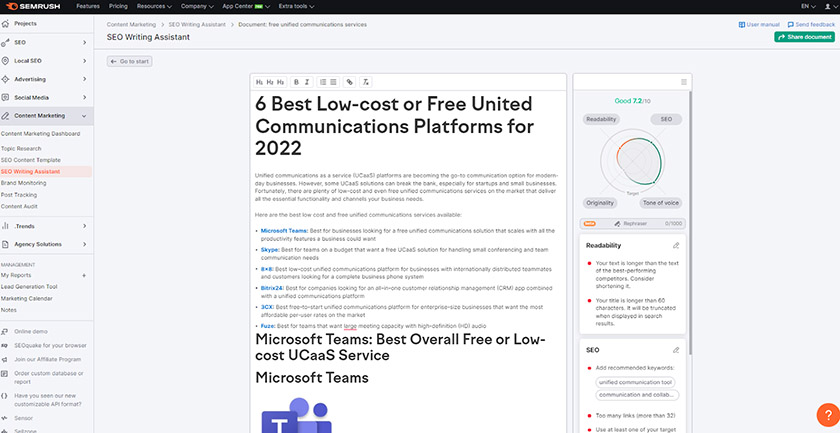The image size is (840, 433).
Task: Open Lead Generation Tool
Action: coord(29,287)
